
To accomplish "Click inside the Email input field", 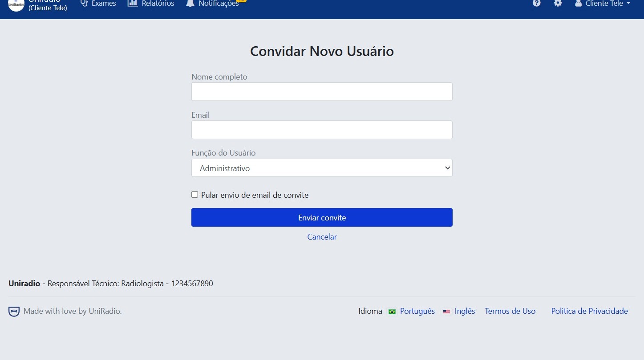I will (321, 130).
